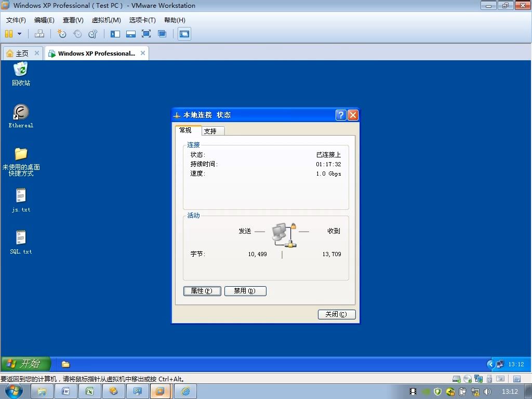532x399 pixels.
Task: Switch to Unity mode toolbar icon
Action: pyautogui.click(x=162, y=34)
